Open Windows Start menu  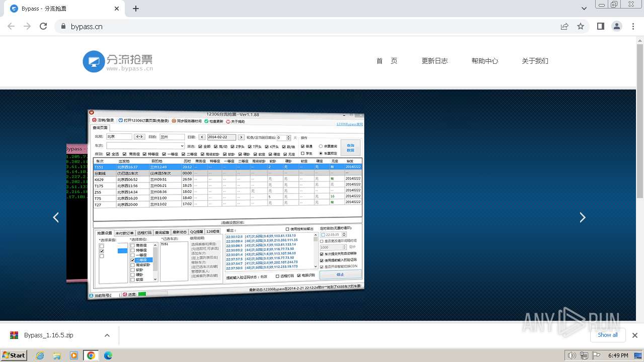coord(14,355)
